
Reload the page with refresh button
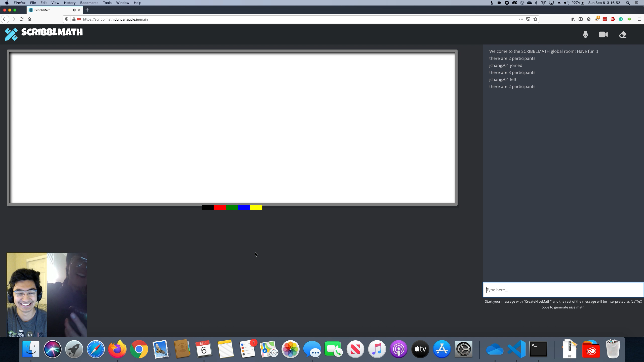point(21,19)
